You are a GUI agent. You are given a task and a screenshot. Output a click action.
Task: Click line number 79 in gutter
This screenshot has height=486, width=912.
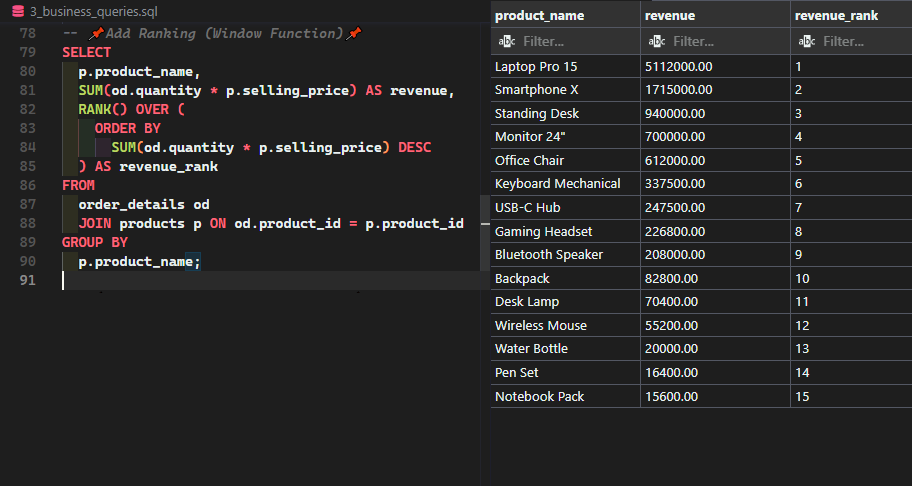[x=27, y=52]
